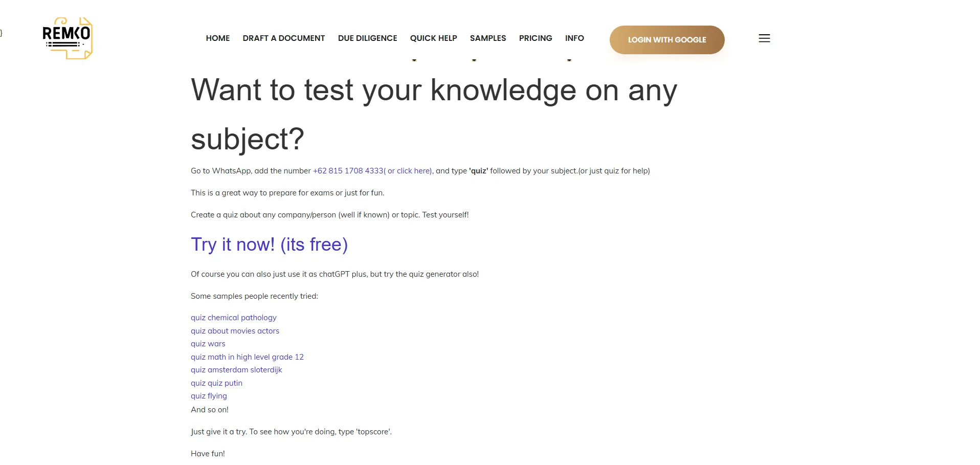Screen dimensions: 980x465
Task: Open quiz math in high level grade 12
Action: pyautogui.click(x=247, y=357)
